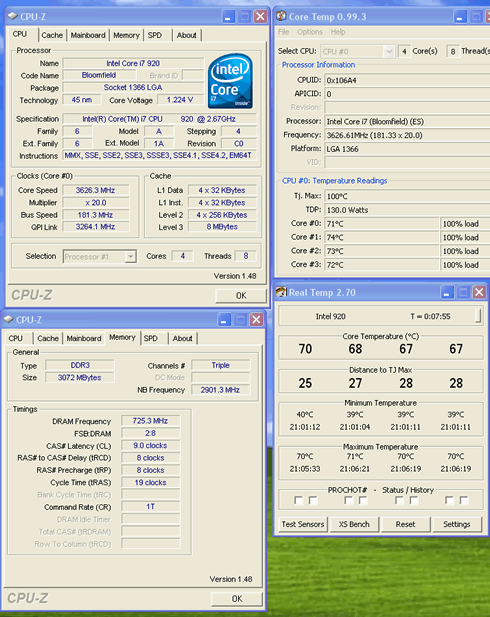Click the Tj. Max value 100°C in Core Temp

tap(407, 196)
